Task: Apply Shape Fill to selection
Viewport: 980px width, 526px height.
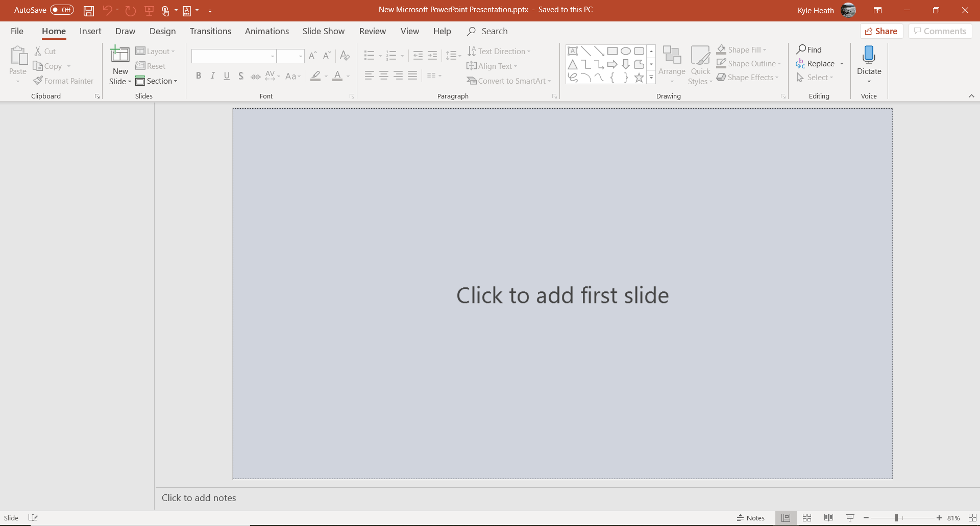Action: coord(742,49)
